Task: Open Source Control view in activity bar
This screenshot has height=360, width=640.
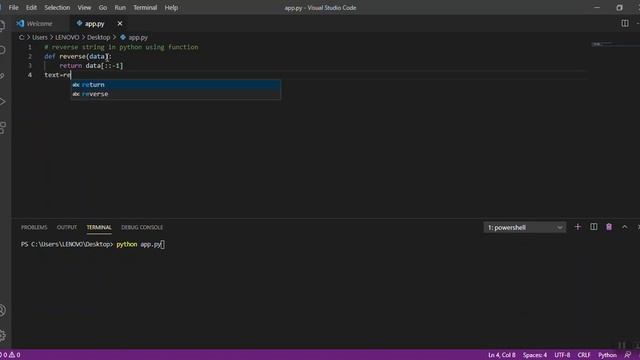Action: [2, 76]
